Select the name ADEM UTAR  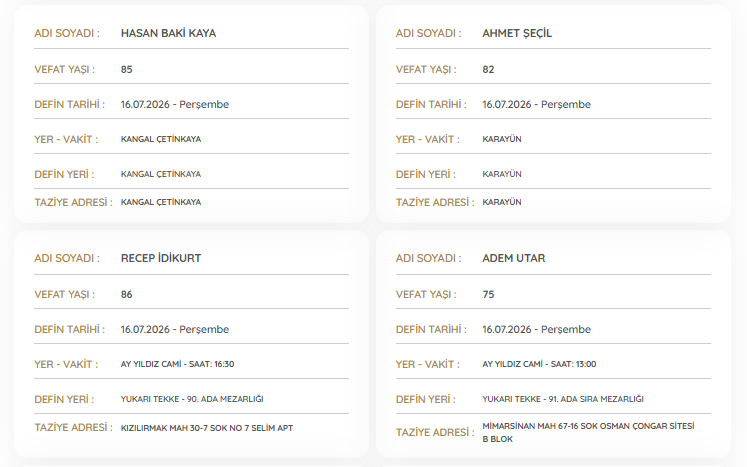pos(514,258)
